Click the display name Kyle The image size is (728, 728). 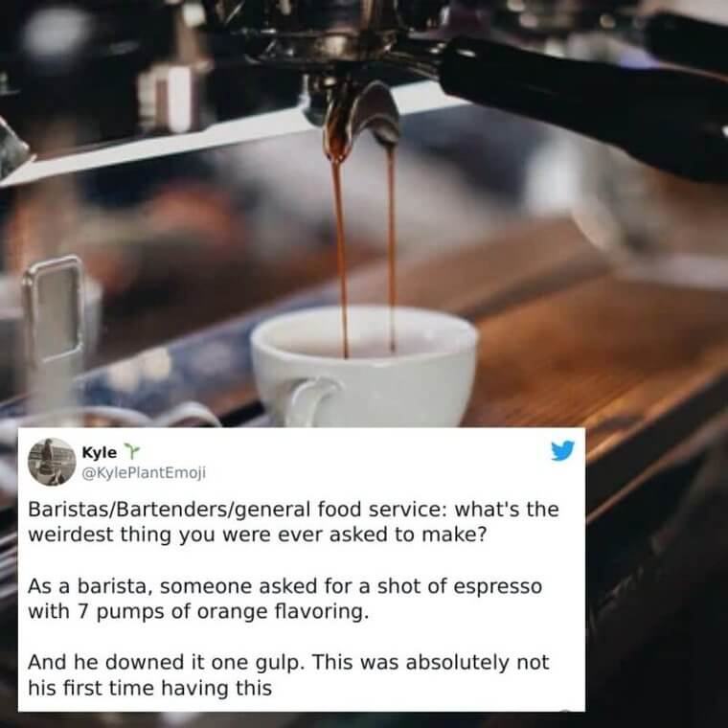100,452
